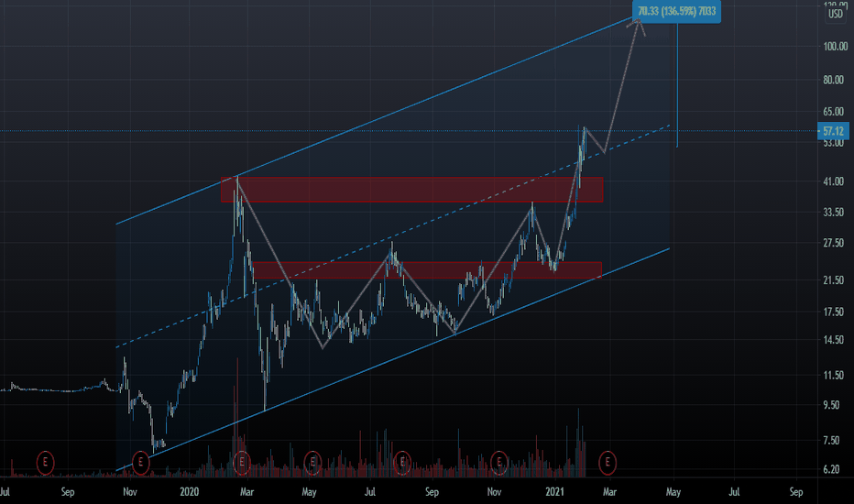Click the 65.00 price axis label
This screenshot has height=504, width=854.
click(x=834, y=112)
